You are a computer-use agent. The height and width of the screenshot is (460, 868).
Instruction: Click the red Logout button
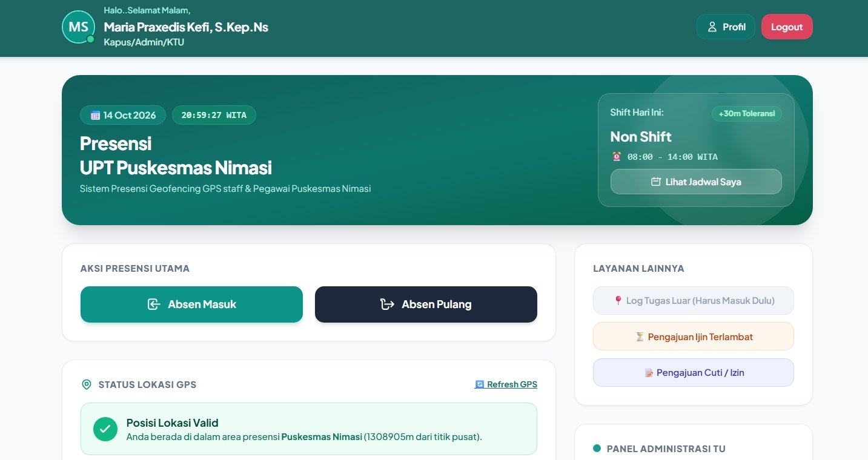tap(787, 27)
